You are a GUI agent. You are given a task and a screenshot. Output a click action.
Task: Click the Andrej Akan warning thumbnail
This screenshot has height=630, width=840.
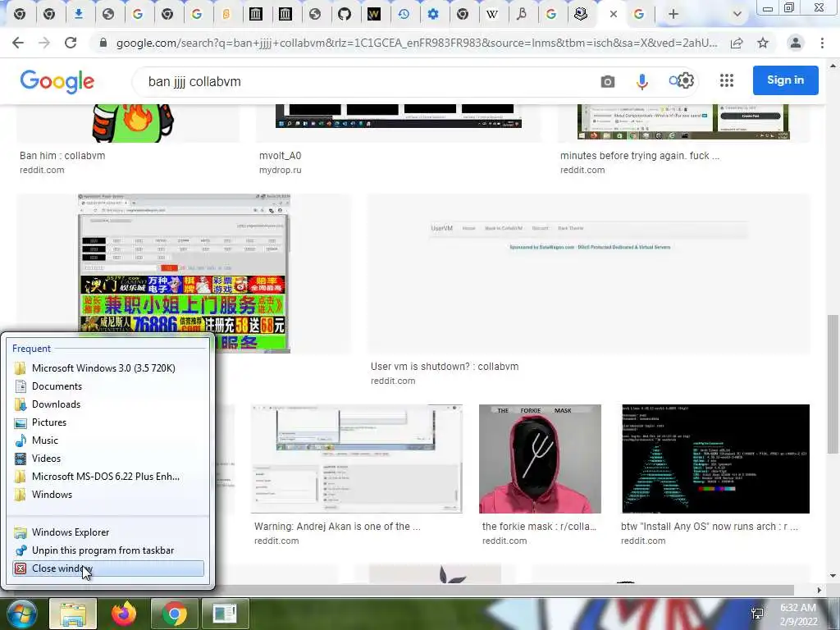356,459
